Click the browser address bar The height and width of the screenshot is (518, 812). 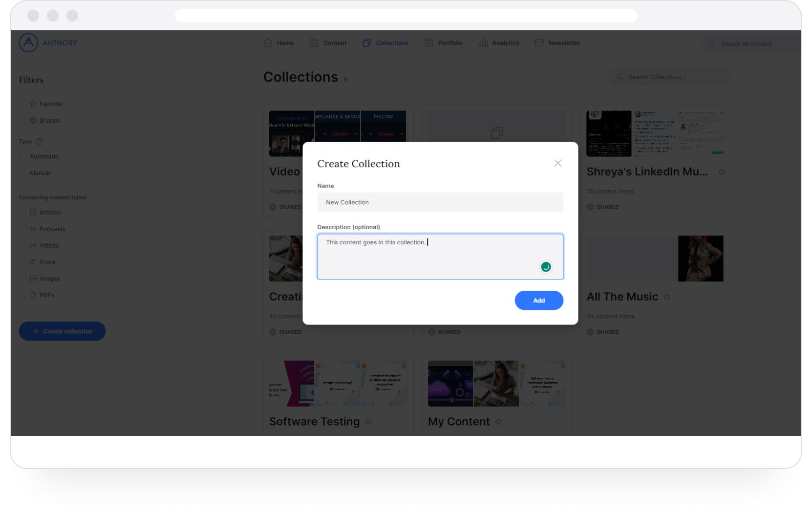tap(406, 16)
